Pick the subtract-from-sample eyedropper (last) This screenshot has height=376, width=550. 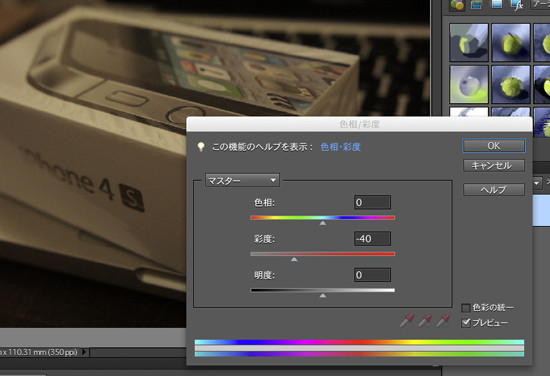pyautogui.click(x=443, y=320)
